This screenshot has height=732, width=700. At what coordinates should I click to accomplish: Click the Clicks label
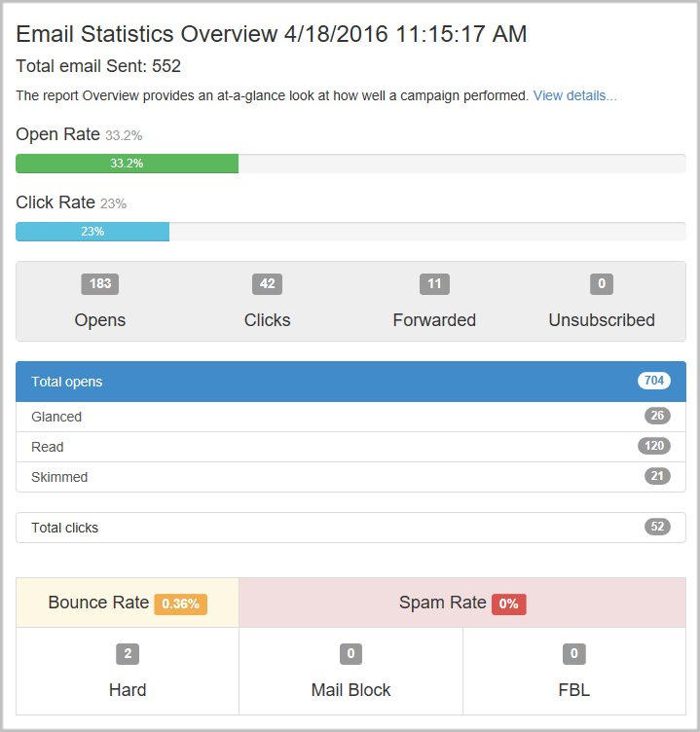click(267, 320)
